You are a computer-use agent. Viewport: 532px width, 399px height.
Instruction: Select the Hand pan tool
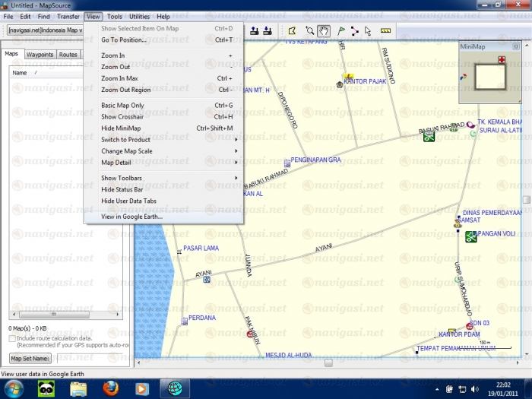click(324, 31)
